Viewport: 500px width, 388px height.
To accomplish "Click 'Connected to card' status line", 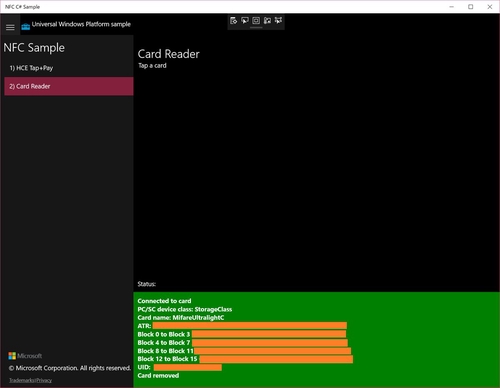I will click(164, 301).
